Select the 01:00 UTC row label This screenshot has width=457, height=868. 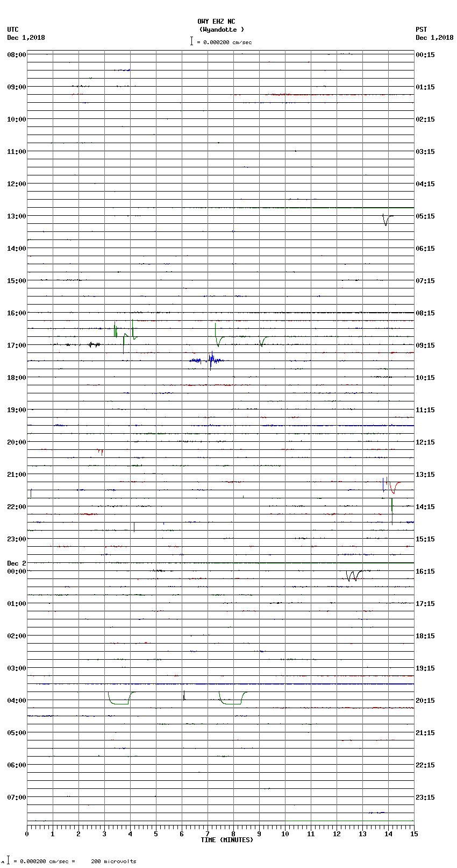pos(17,604)
